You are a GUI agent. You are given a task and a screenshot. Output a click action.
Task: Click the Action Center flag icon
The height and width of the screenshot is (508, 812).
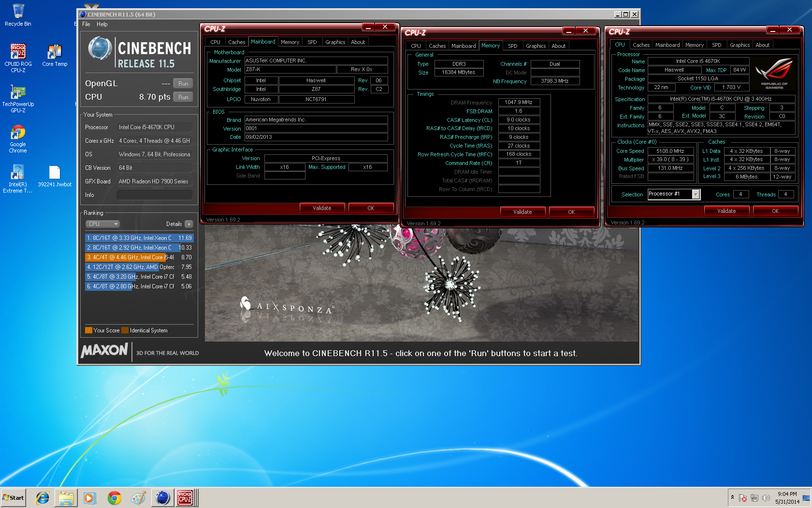[x=743, y=498]
